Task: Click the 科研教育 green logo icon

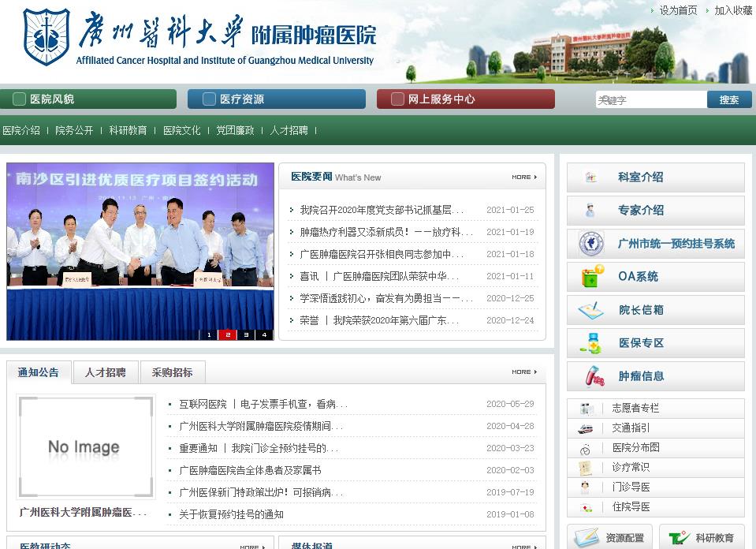Action: tap(680, 538)
